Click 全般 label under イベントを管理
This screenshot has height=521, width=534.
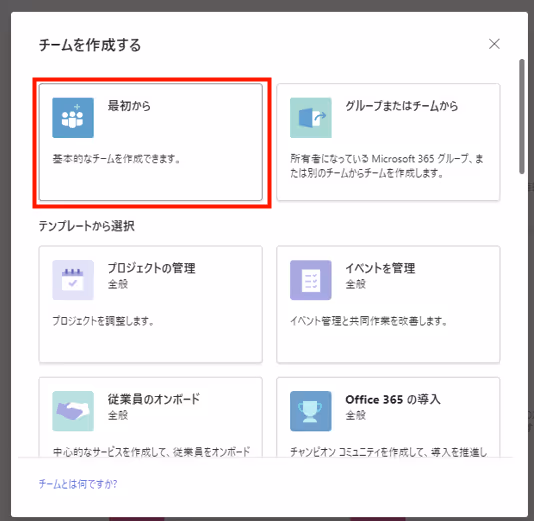pyautogui.click(x=356, y=284)
